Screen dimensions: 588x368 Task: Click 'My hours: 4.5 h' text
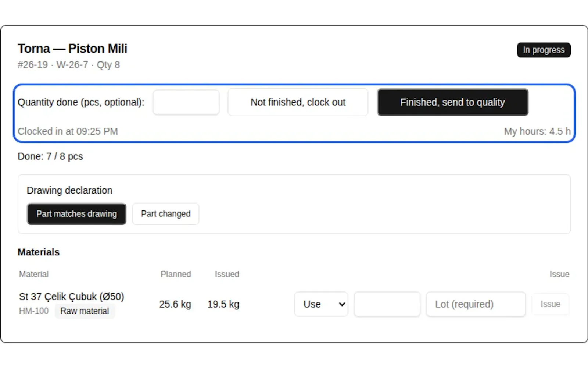point(537,131)
